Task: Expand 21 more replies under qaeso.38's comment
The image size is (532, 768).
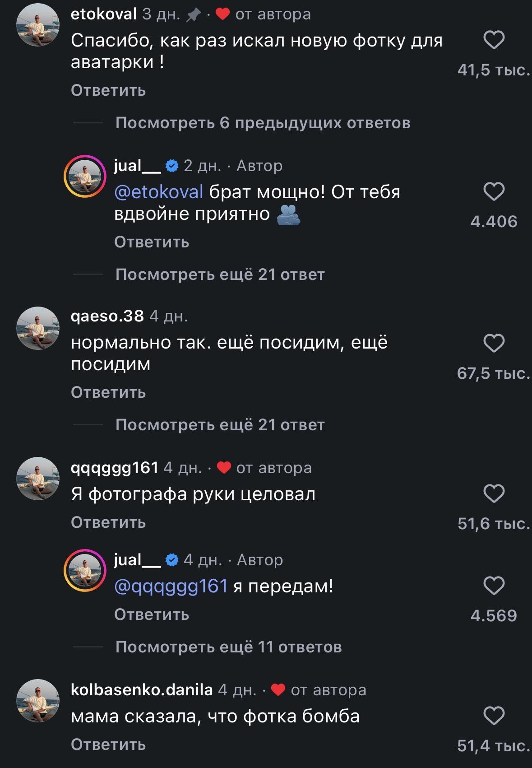Action: click(220, 425)
